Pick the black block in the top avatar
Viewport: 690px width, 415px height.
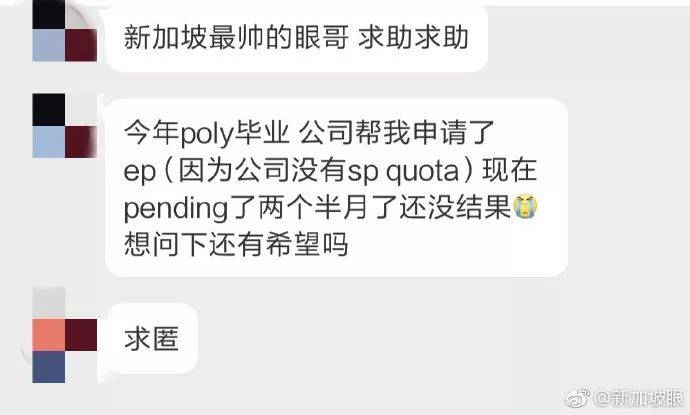[48, 15]
